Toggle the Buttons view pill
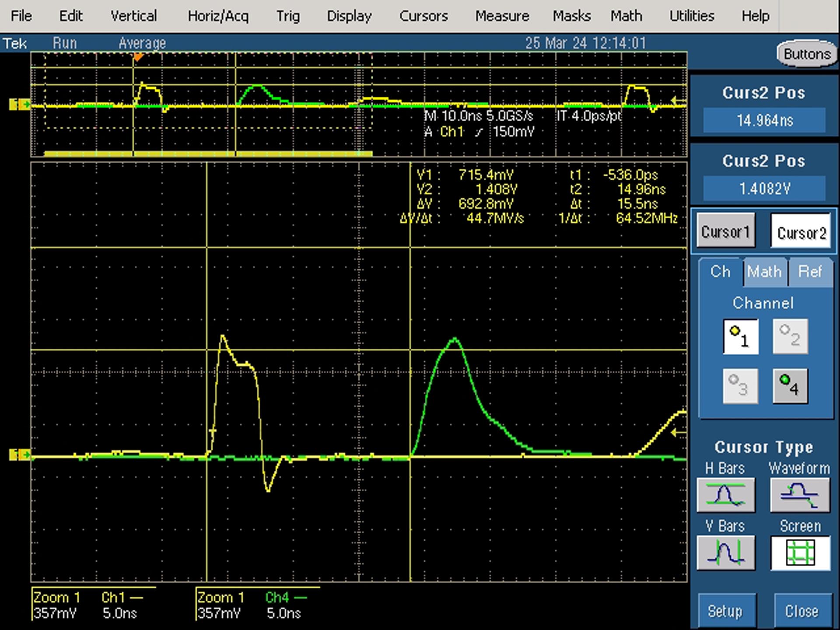This screenshot has width=840, height=630. [807, 54]
